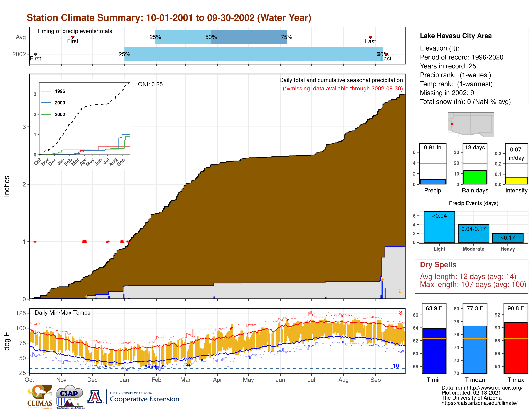This screenshot has height=411, width=532.
Task: Click the Avg 'Last' red triangle marker
Action: pos(370,37)
